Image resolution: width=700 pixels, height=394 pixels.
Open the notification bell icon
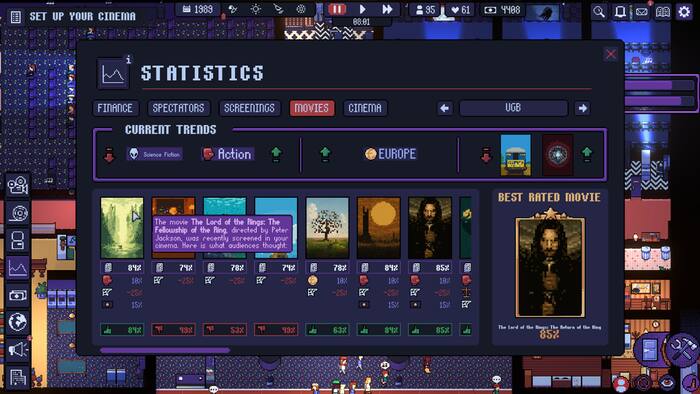click(620, 12)
